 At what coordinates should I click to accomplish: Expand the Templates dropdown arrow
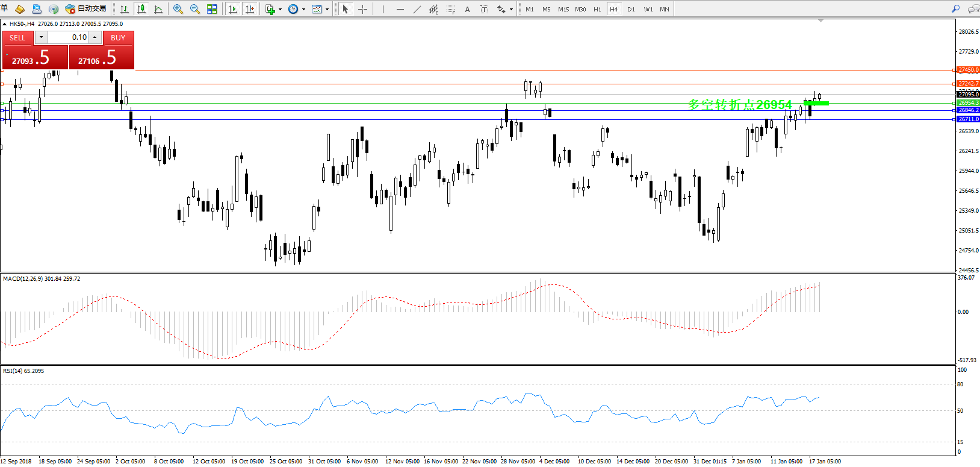click(327, 9)
